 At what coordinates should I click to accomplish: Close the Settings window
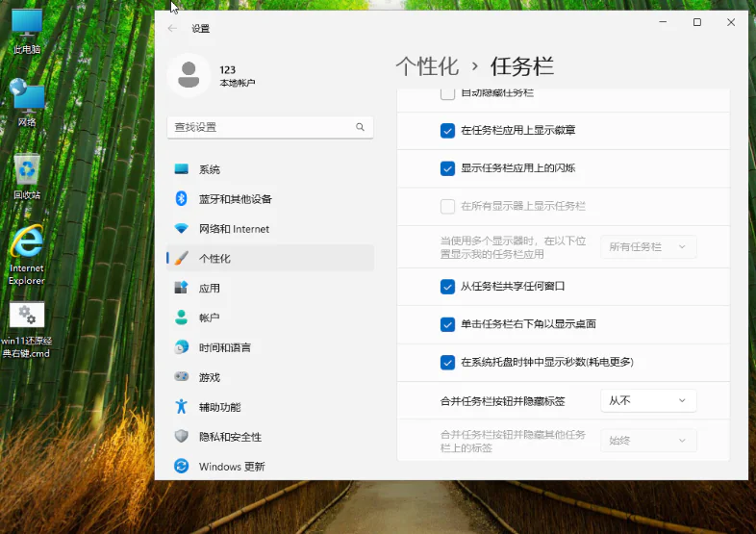tap(731, 22)
